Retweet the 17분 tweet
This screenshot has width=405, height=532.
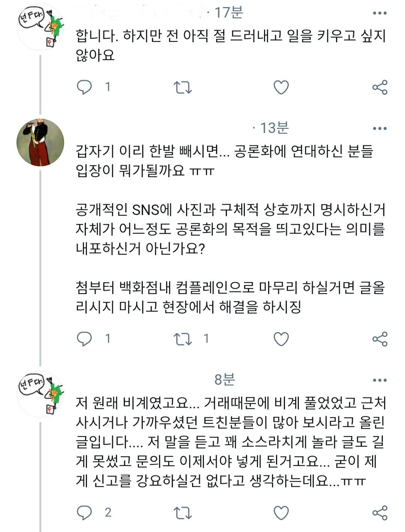(x=183, y=87)
